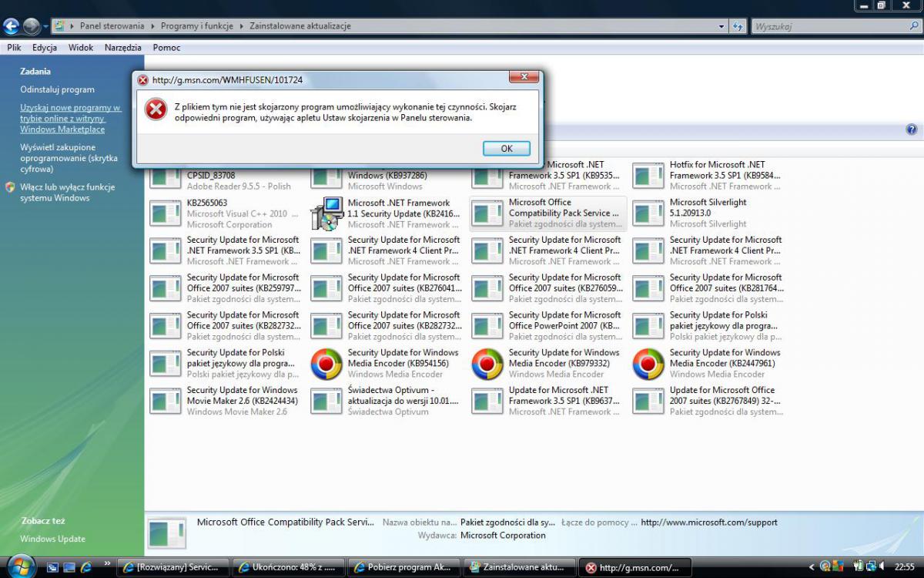Viewport: 924px width, 578px height.
Task: Click OK in the error dialog
Action: point(506,149)
